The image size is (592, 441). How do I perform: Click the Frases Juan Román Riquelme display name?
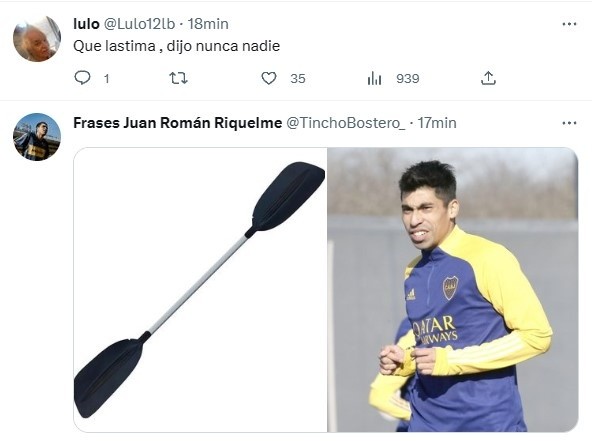click(x=177, y=123)
